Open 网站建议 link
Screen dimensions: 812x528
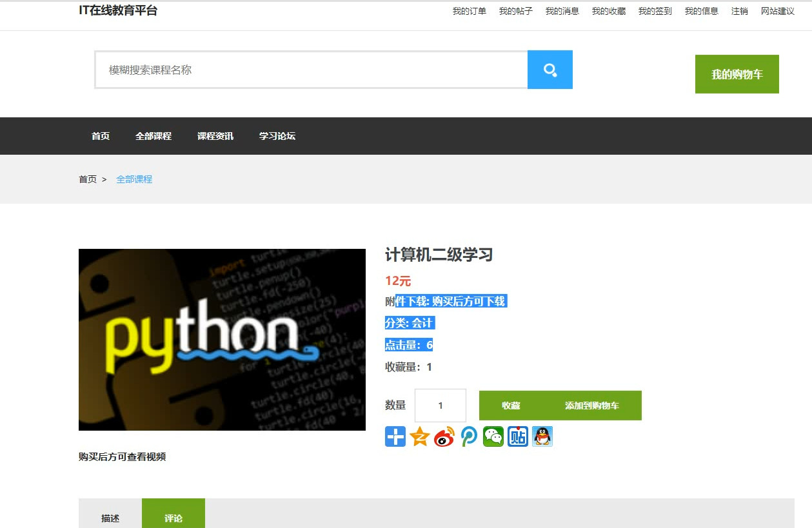tap(778, 11)
